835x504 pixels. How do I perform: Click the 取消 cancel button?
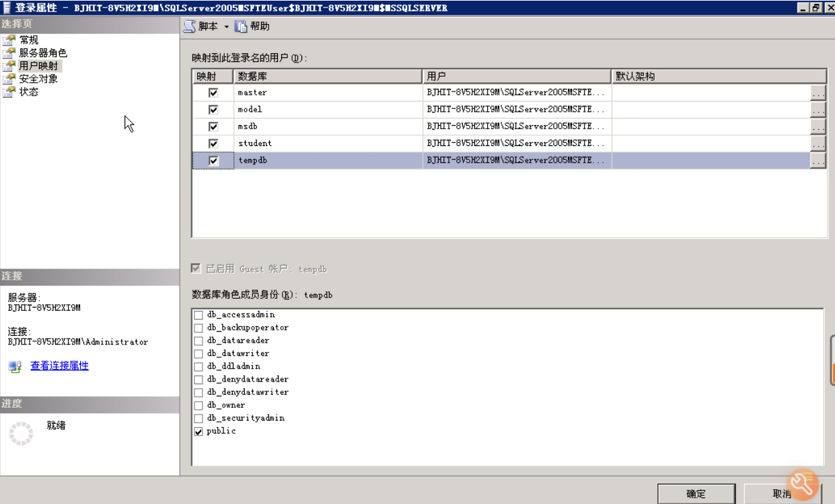click(x=782, y=494)
